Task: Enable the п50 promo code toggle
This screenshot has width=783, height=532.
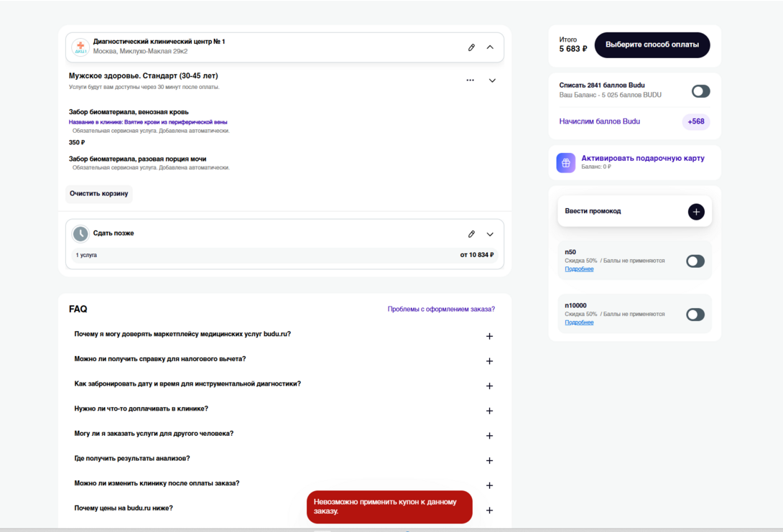Action: 695,261
